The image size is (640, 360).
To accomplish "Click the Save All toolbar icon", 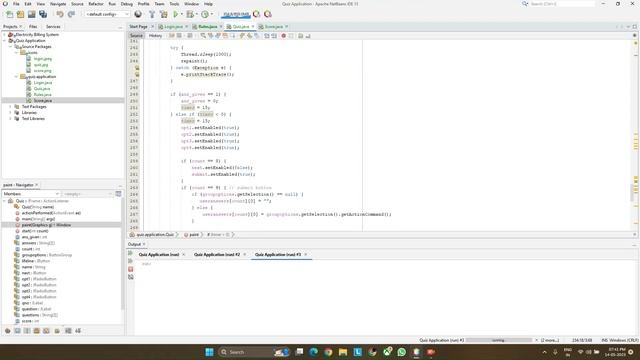I will point(43,14).
